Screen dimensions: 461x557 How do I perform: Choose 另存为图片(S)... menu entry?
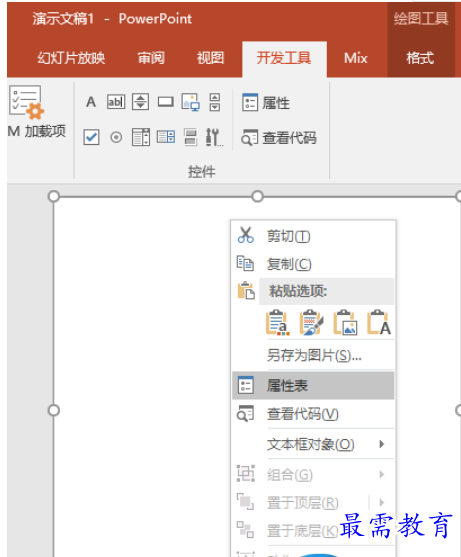click(313, 355)
